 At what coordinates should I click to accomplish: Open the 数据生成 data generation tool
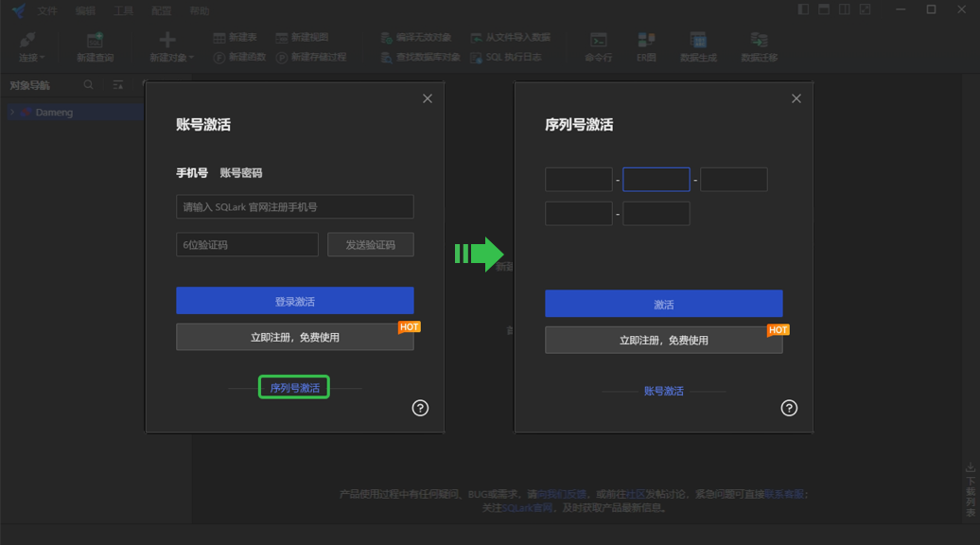coord(698,47)
